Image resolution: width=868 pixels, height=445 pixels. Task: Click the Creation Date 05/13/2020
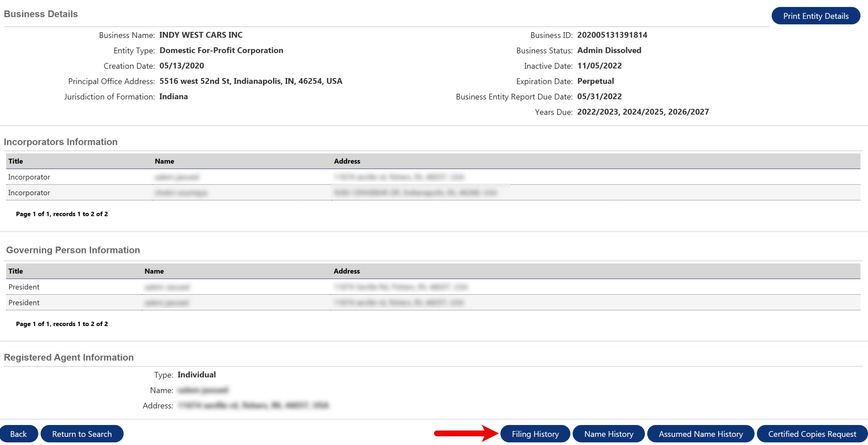tap(182, 66)
